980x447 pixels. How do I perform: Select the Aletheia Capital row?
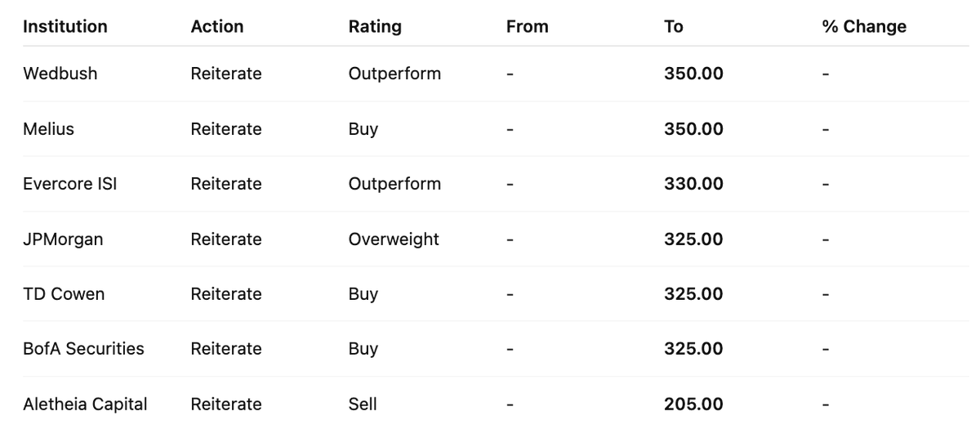click(85, 404)
